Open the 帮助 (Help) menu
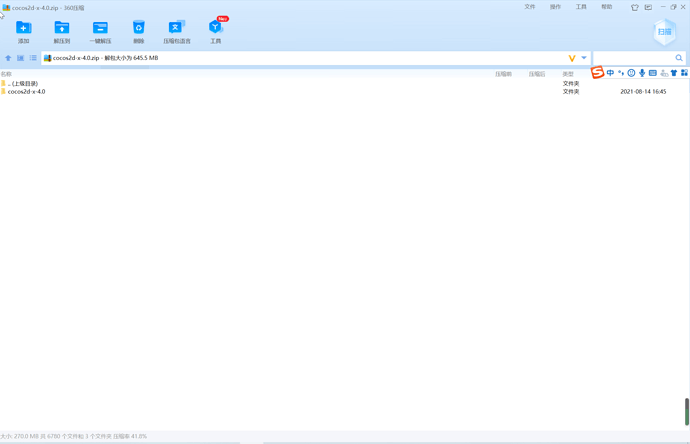 (x=607, y=7)
